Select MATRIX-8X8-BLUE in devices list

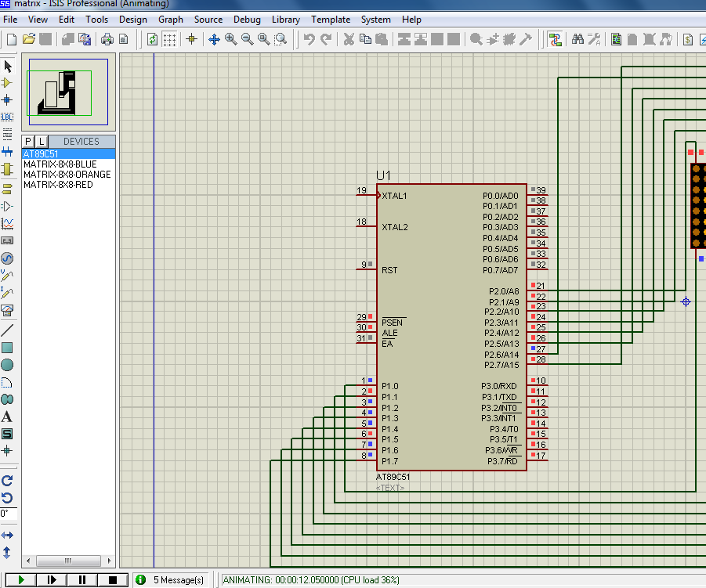68,164
